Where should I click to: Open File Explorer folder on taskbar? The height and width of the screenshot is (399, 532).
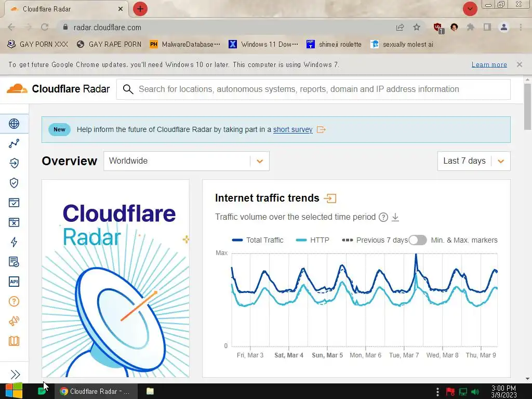[150, 391]
